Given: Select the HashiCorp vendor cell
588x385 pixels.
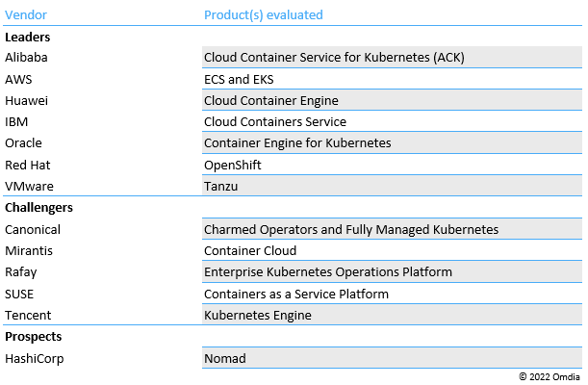Looking at the screenshot, I should tap(34, 358).
